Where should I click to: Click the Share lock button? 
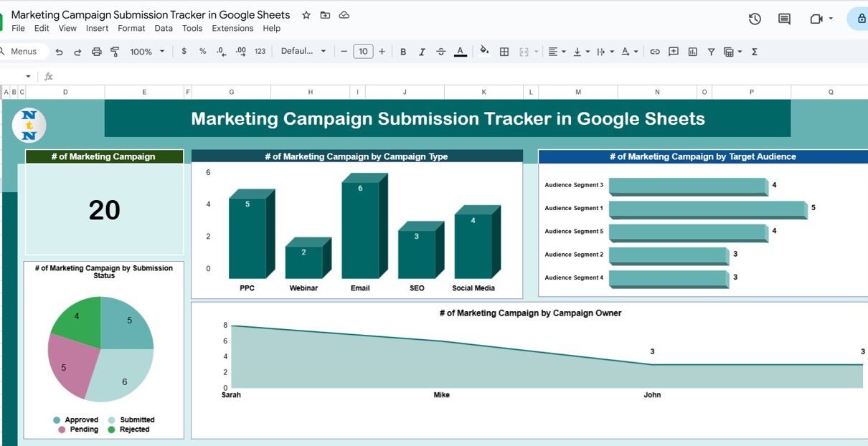[x=858, y=19]
